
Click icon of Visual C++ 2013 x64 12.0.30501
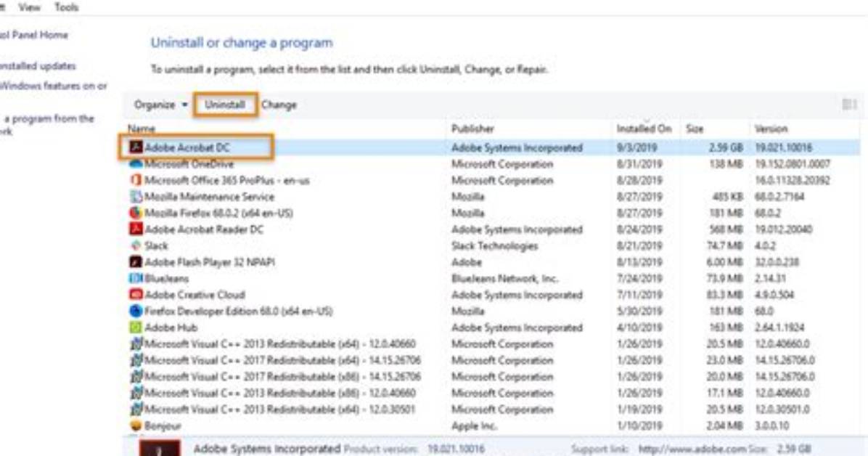pos(136,409)
